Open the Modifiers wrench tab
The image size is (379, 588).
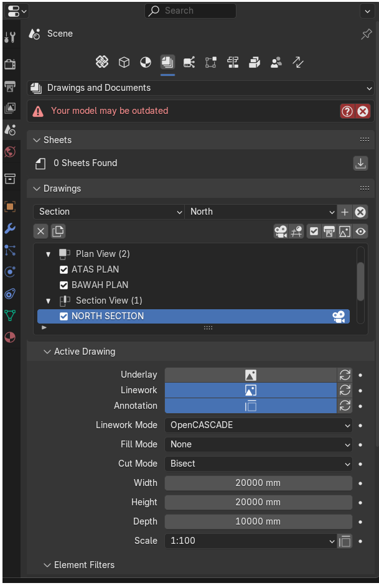coord(10,228)
